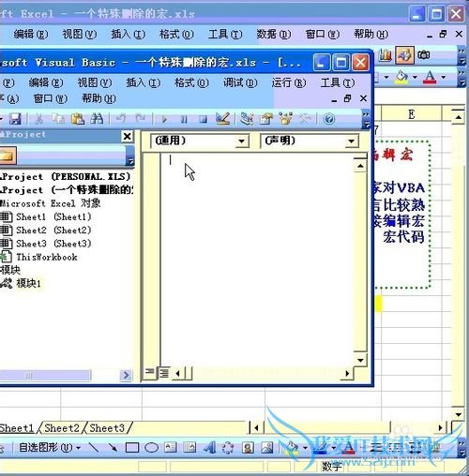Image resolution: width=469 pixels, height=476 pixels.
Task: Open Excel window 格式(O) menu
Action: click(176, 34)
